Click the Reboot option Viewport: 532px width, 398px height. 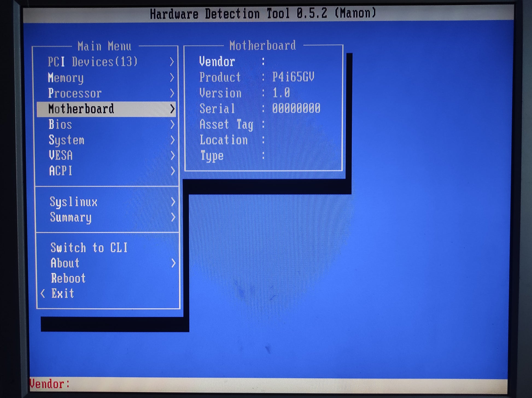(68, 278)
